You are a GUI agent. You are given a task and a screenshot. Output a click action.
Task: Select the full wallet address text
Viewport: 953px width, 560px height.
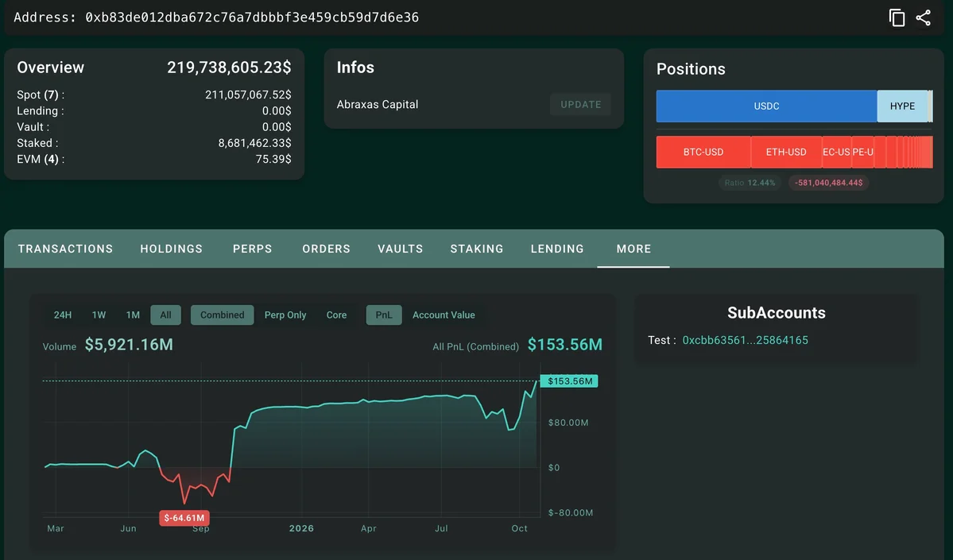click(252, 17)
